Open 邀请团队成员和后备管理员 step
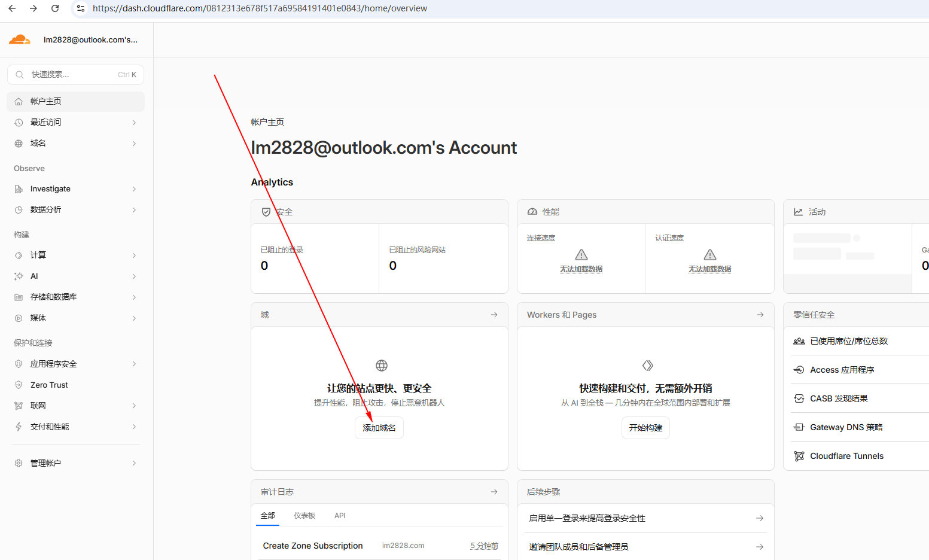 click(646, 547)
